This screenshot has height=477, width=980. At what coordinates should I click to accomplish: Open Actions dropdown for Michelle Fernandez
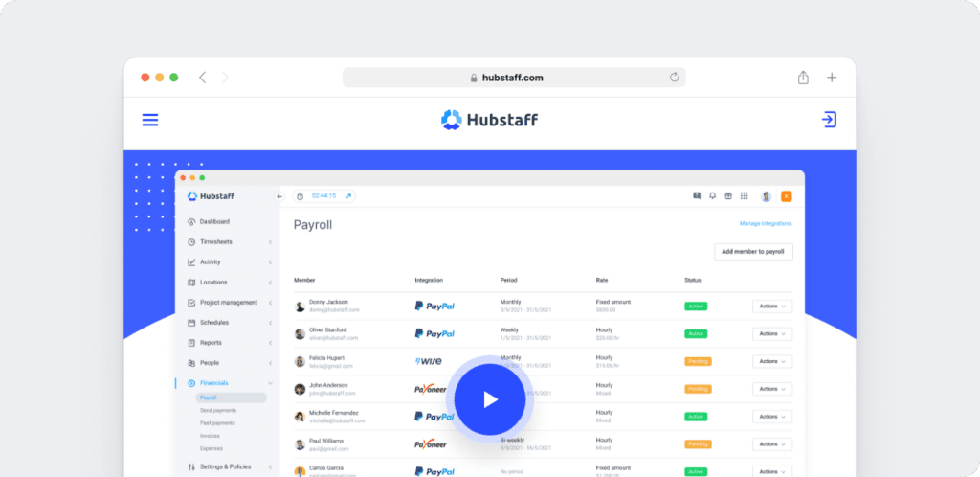point(772,417)
